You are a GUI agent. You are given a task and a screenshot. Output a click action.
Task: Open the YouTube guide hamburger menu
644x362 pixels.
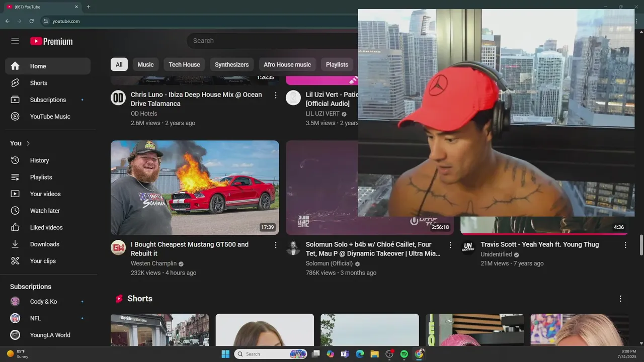point(15,41)
